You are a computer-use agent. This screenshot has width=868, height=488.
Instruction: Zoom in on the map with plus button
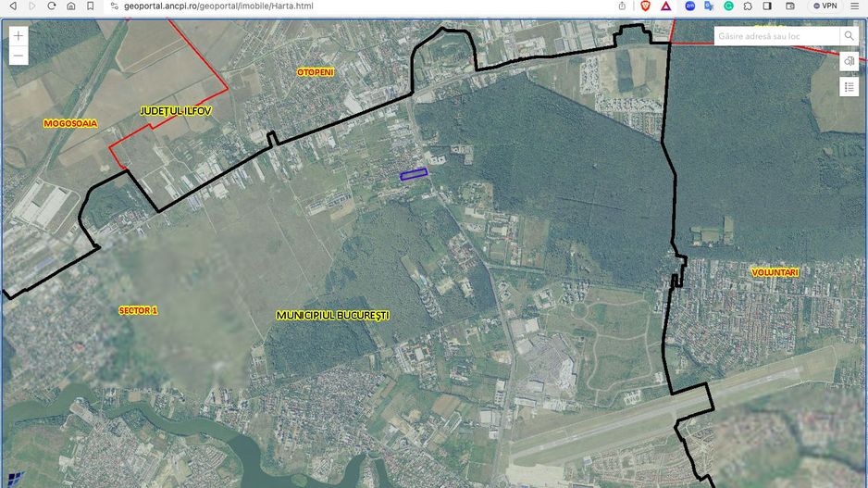click(x=19, y=36)
